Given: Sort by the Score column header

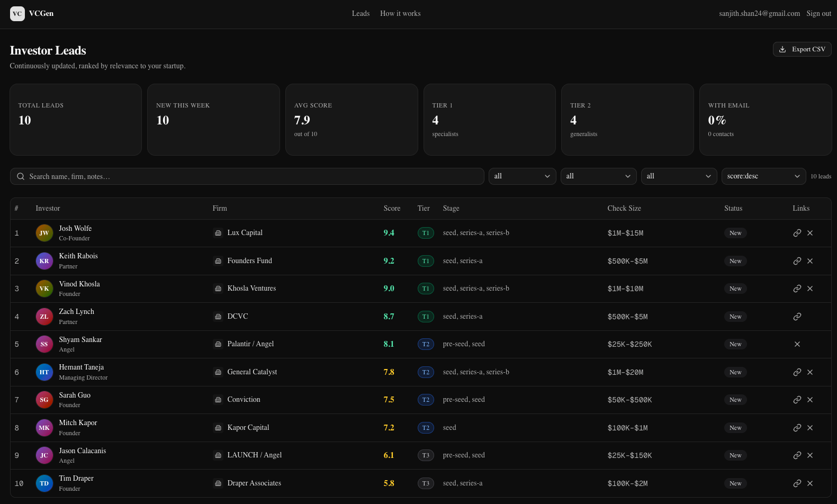Looking at the screenshot, I should pos(392,209).
